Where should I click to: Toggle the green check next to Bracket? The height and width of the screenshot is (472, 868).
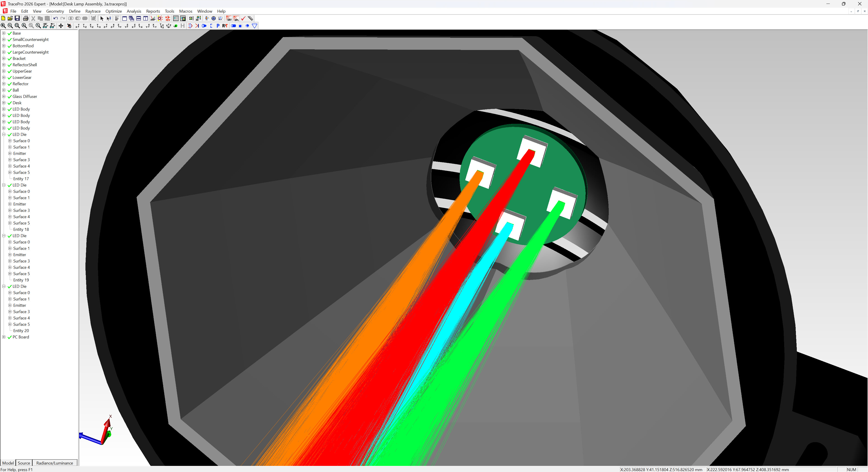click(x=9, y=59)
